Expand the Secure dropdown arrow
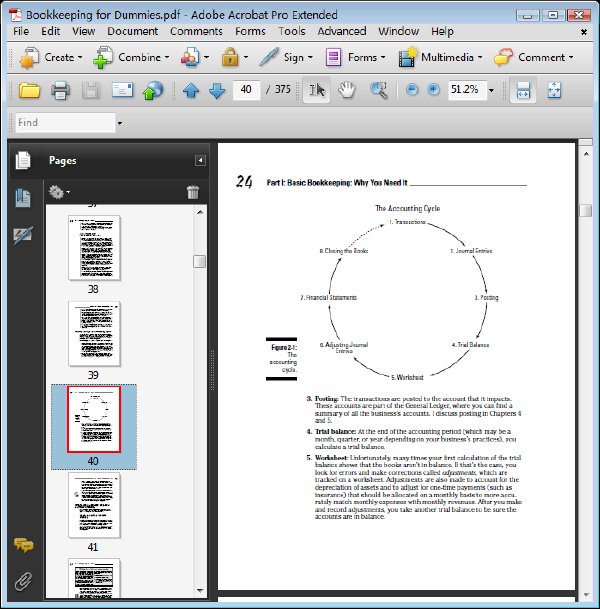The width and height of the screenshot is (600, 609). click(x=246, y=57)
